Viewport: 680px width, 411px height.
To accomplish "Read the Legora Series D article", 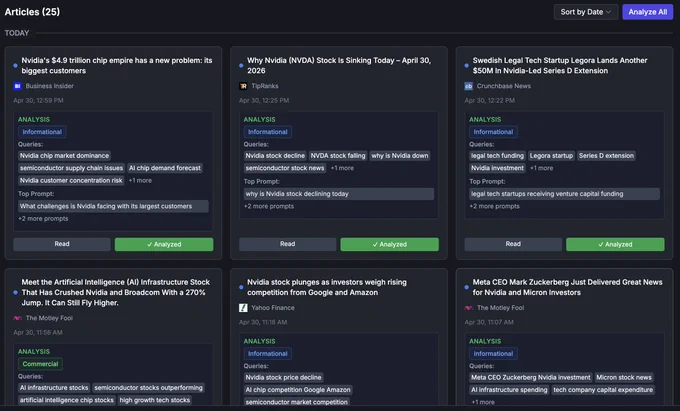I will coord(513,244).
